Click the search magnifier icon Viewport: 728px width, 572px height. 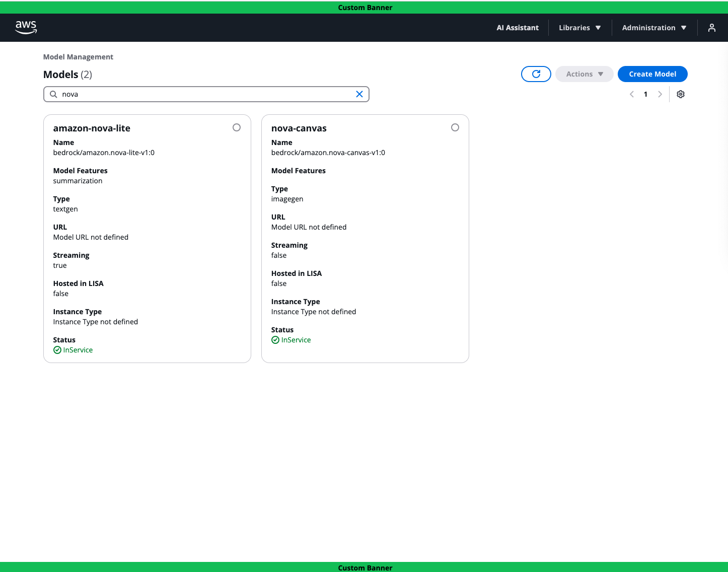coord(53,94)
